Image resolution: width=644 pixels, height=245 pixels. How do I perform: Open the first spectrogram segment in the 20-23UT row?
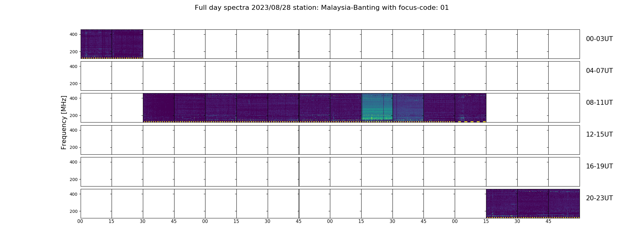coord(502,204)
